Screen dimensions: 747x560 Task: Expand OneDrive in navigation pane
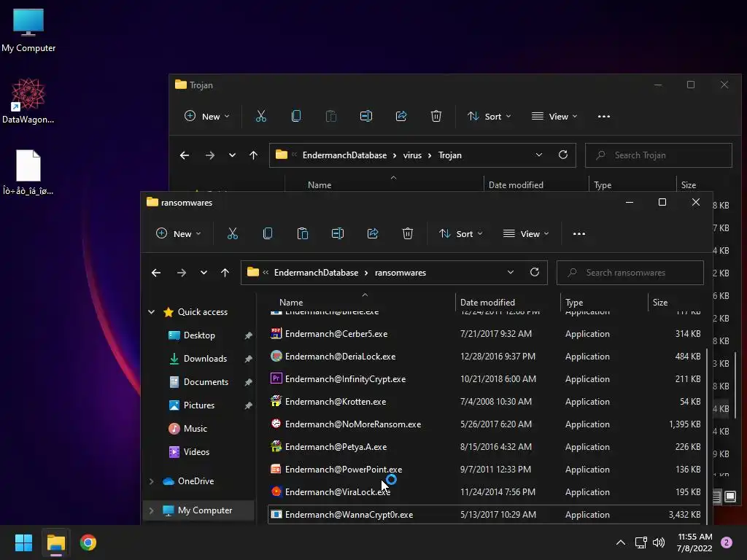click(152, 481)
